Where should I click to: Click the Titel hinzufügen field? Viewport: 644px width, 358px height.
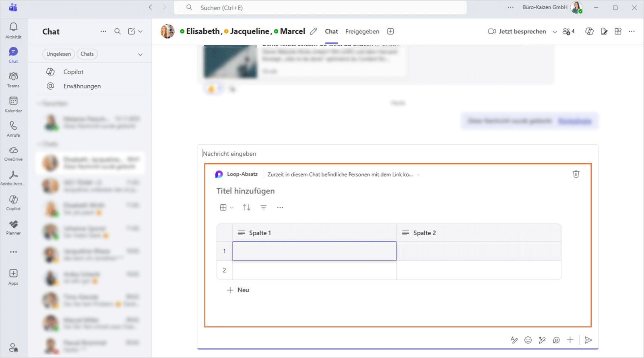(x=246, y=191)
